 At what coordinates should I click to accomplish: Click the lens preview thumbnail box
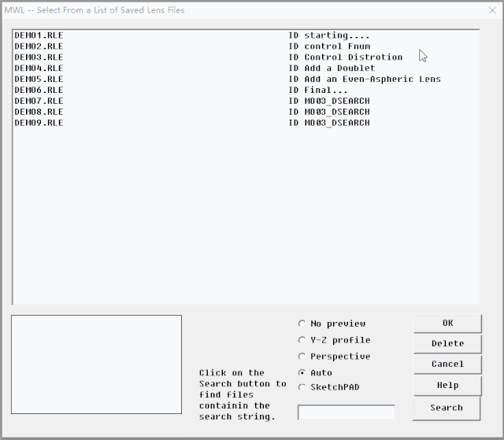point(96,364)
